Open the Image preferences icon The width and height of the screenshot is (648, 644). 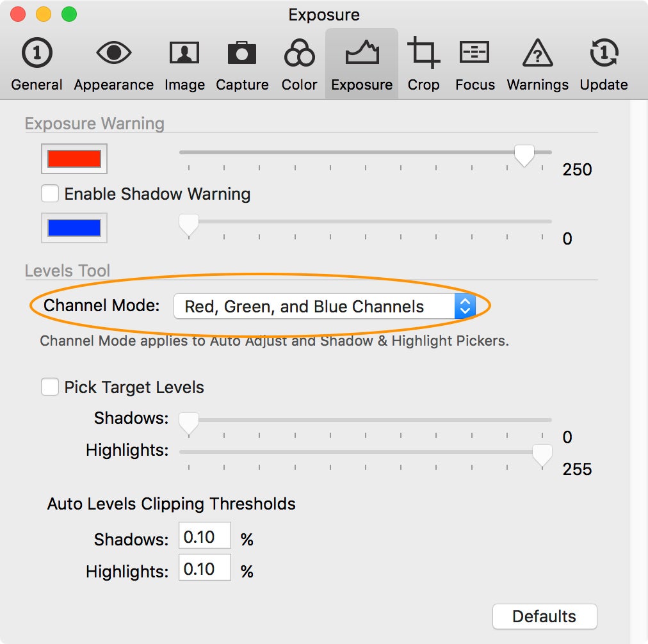pos(184,64)
